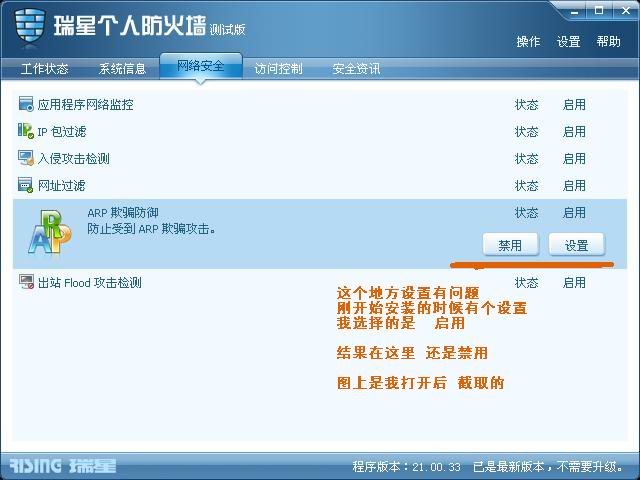Screen dimensions: 640x480
Task: Click the 程序版本 21.00.33 text
Action: [407, 466]
